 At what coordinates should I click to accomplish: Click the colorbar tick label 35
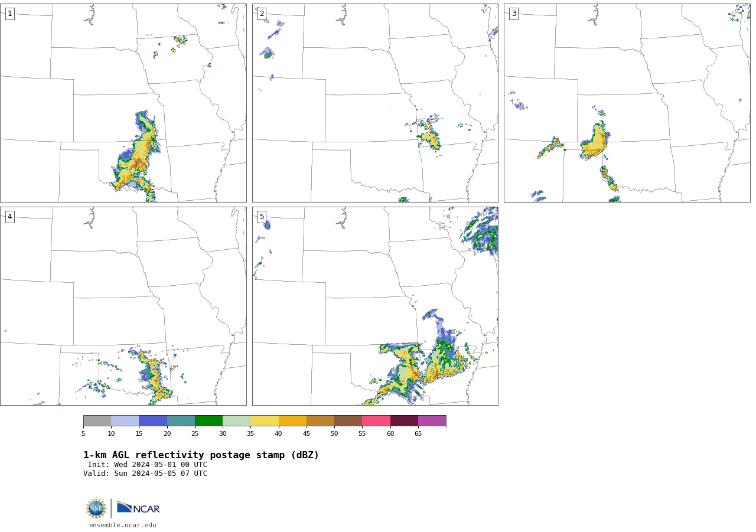click(x=250, y=434)
